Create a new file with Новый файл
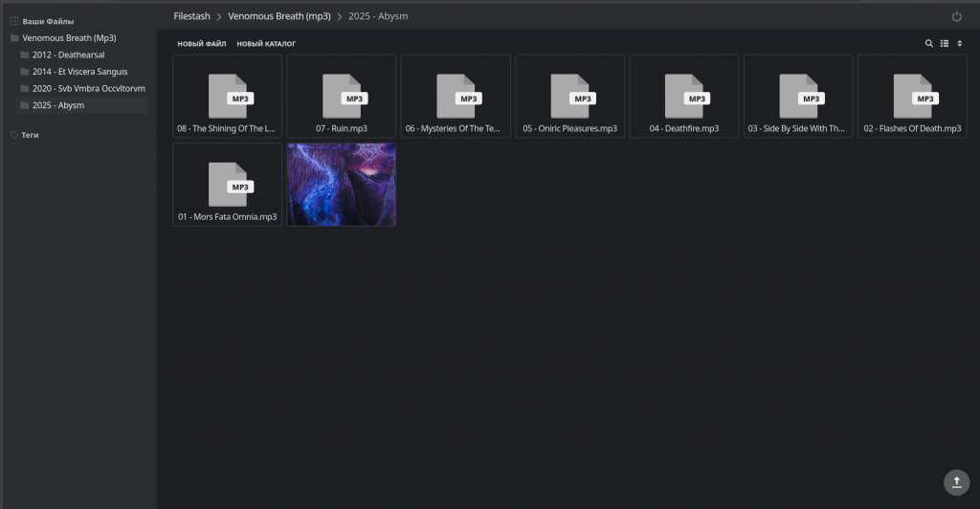Image resolution: width=980 pixels, height=509 pixels. pos(201,44)
